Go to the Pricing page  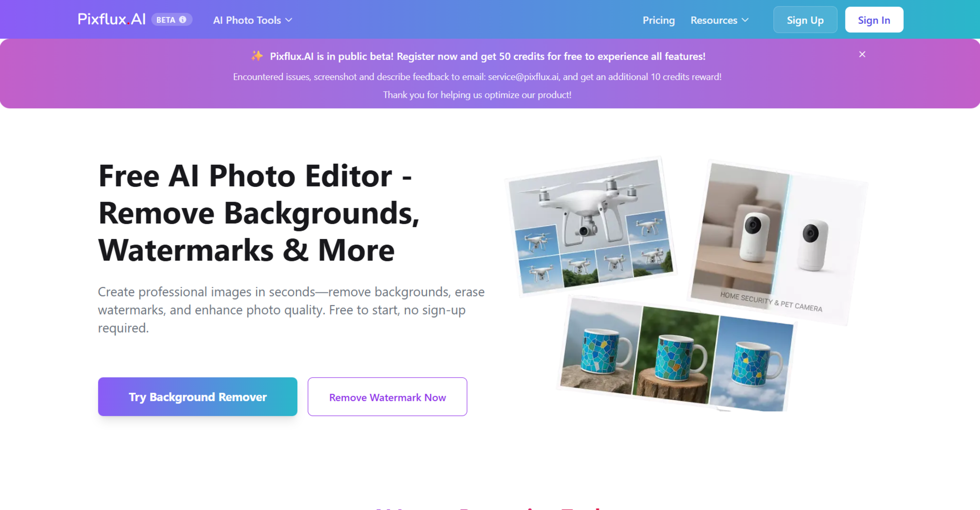[x=658, y=20]
